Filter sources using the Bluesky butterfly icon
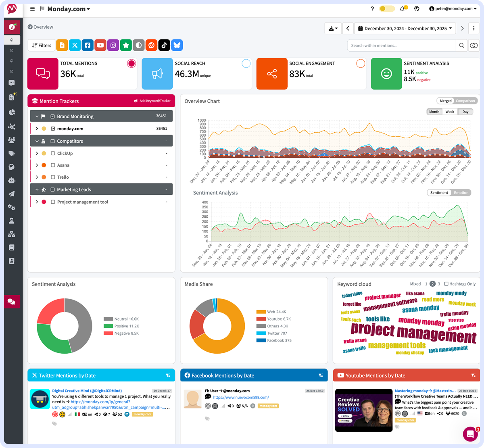This screenshot has height=448, width=484. tap(177, 45)
